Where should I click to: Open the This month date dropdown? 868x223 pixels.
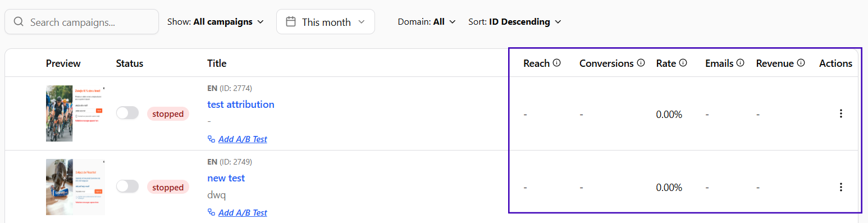pyautogui.click(x=326, y=22)
